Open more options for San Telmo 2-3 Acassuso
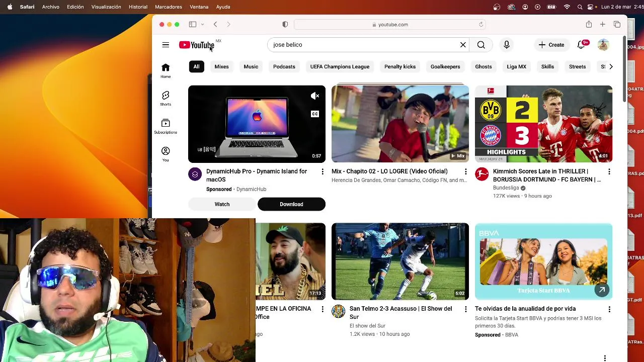Viewport: 644px width, 362px height. click(465, 309)
